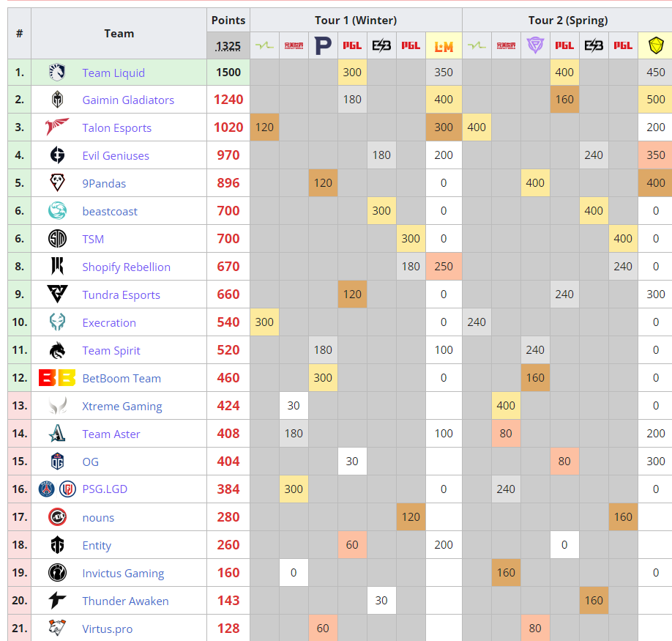Viewport: 672px width, 641px height.
Task: Click the 9Pandas panda logo
Action: pos(57,183)
